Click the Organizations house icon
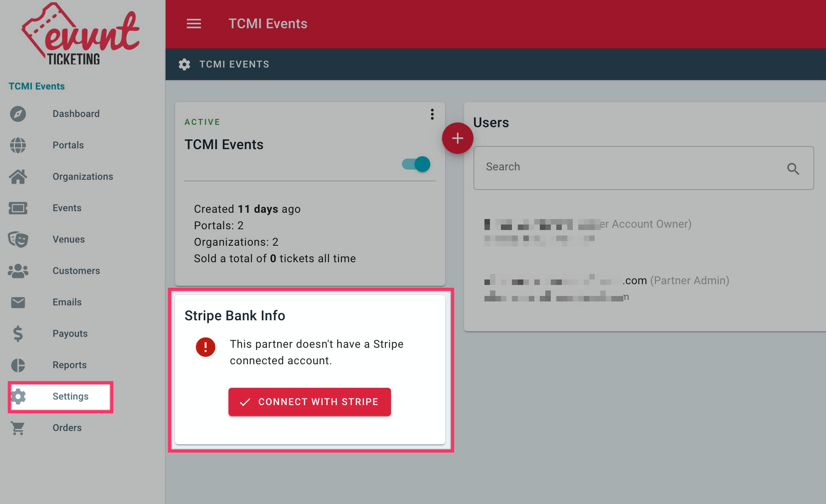 tap(18, 177)
